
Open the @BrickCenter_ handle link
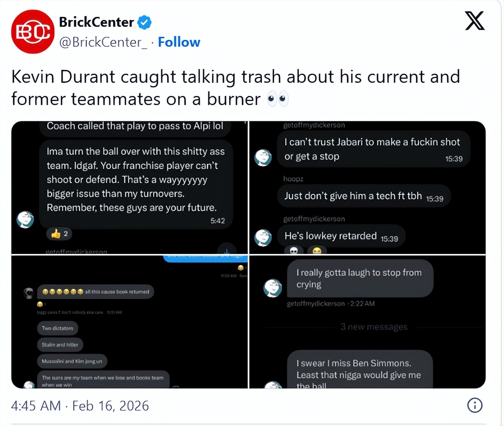pyautogui.click(x=103, y=42)
